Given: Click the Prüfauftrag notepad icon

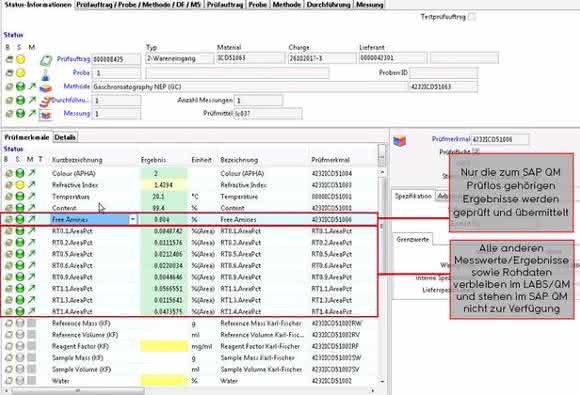Looking at the screenshot, I should tap(45, 60).
